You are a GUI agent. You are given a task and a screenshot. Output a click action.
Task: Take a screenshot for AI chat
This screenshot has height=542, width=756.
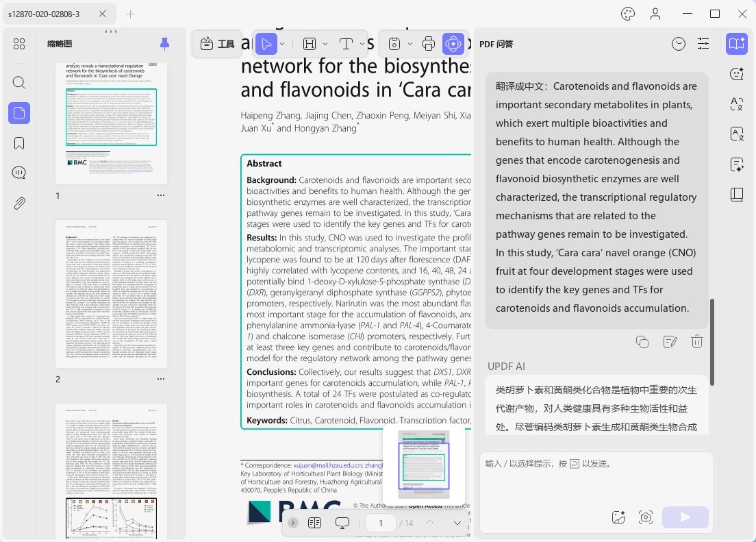pos(646,517)
